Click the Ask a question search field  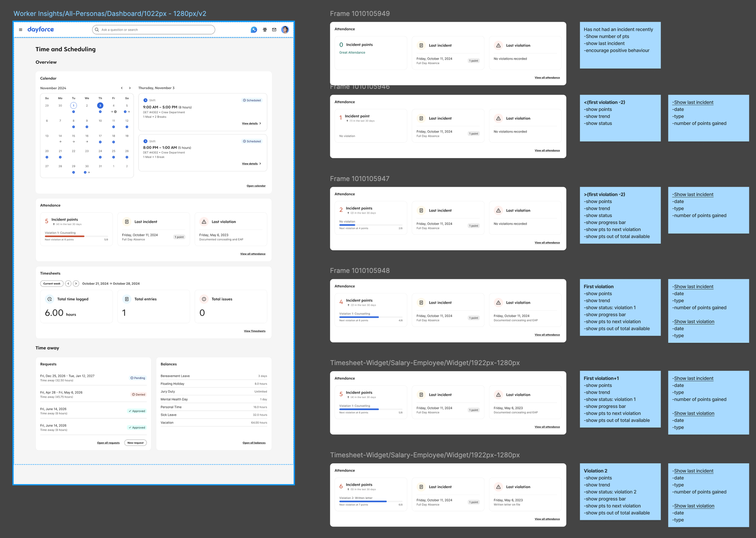tap(153, 30)
